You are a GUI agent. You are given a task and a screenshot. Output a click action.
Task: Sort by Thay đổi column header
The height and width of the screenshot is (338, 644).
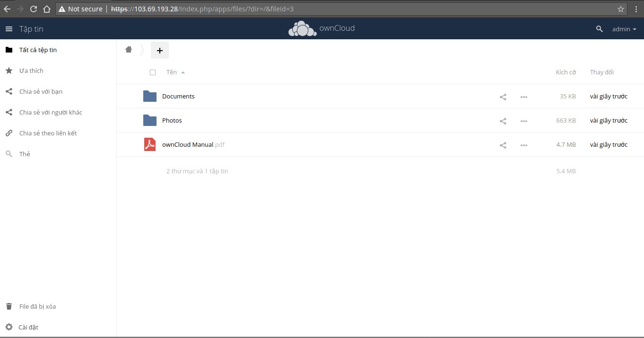[602, 72]
